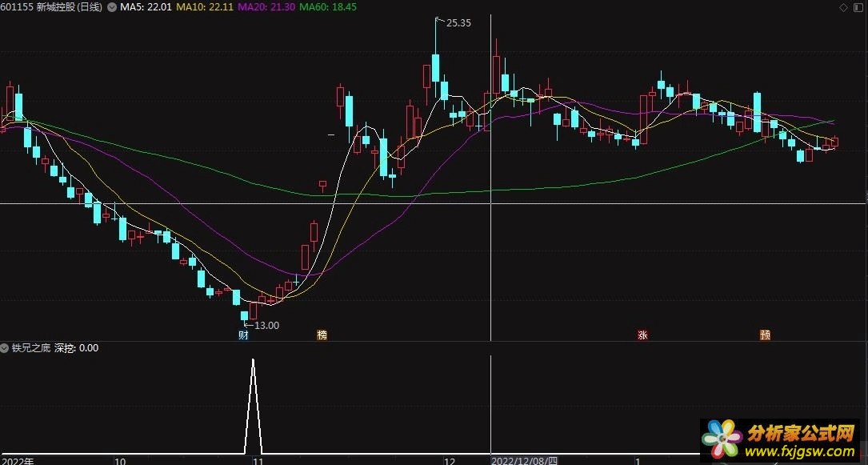Expand the 铁兄之底 indicator dropdown arrow
The height and width of the screenshot is (465, 868).
point(5,348)
